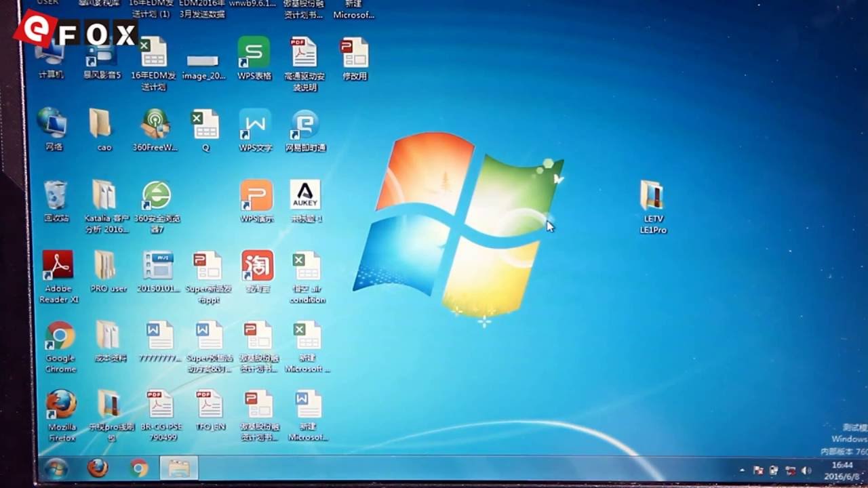Show hidden system tray icons
Viewport: 868px width, 488px height.
click(742, 470)
